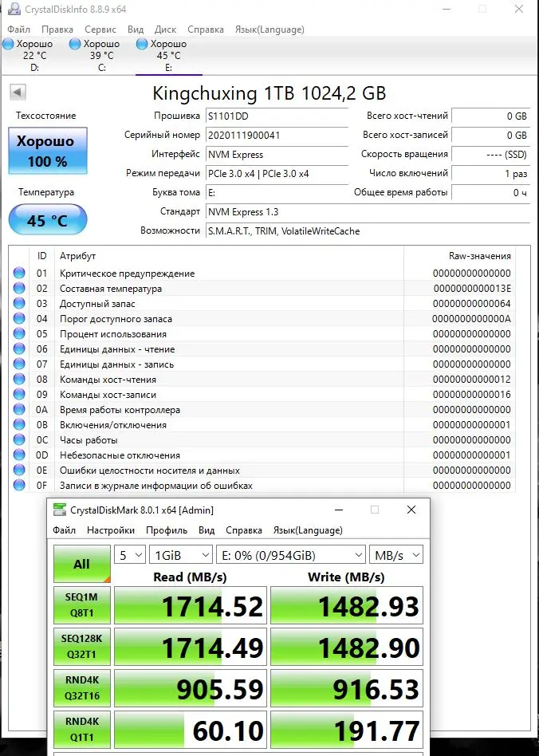This screenshot has width=539, height=756.
Task: Click the Хорошо 100 % health status button
Action: (x=48, y=151)
